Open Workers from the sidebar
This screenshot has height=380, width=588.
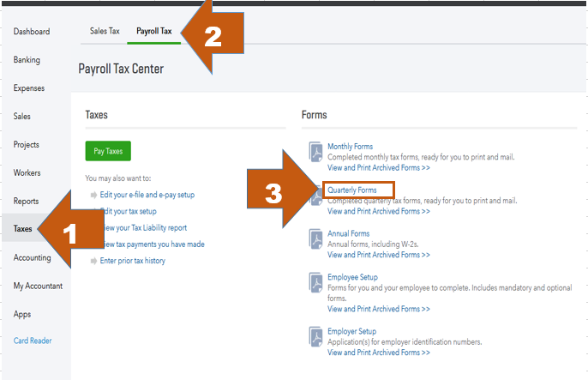tap(27, 173)
